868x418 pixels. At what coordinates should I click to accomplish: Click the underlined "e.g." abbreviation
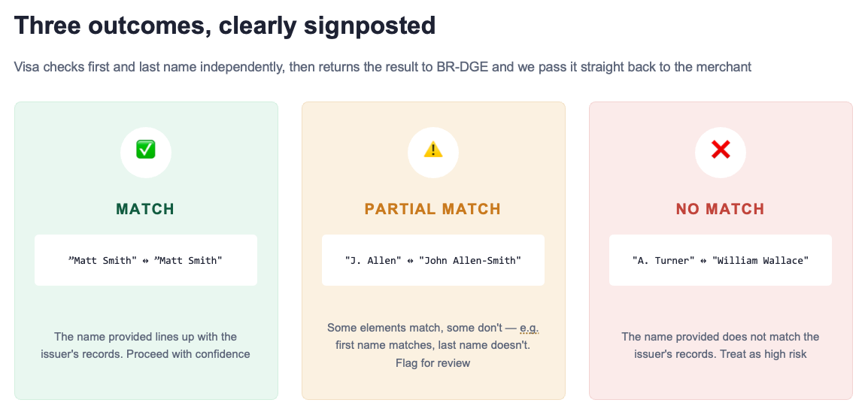530,328
